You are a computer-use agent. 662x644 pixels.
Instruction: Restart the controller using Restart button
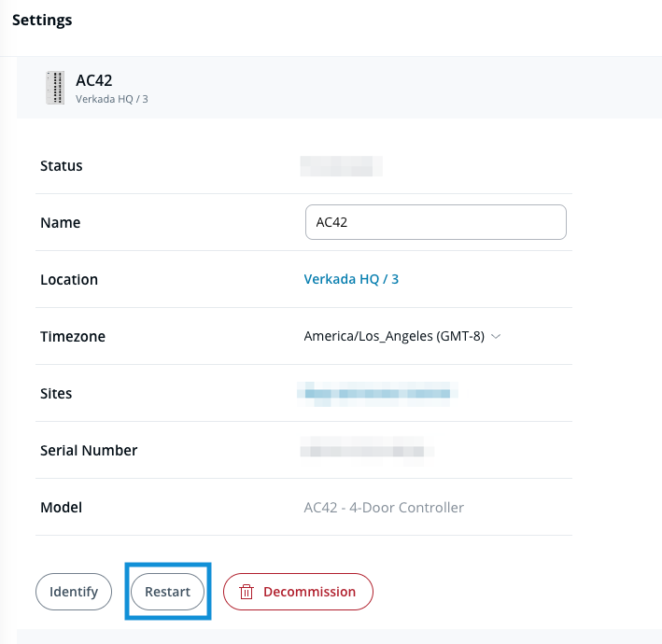168,592
